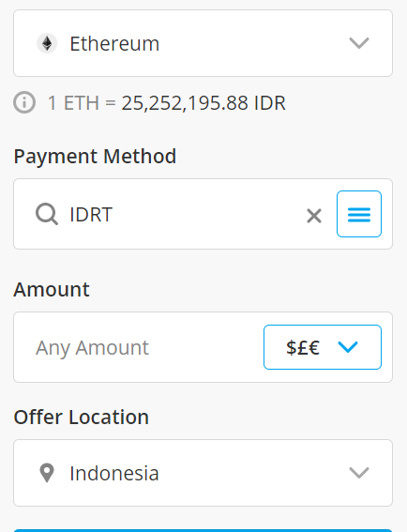Click the Payment Method heading
Screen dimensions: 407x532
click(x=95, y=157)
